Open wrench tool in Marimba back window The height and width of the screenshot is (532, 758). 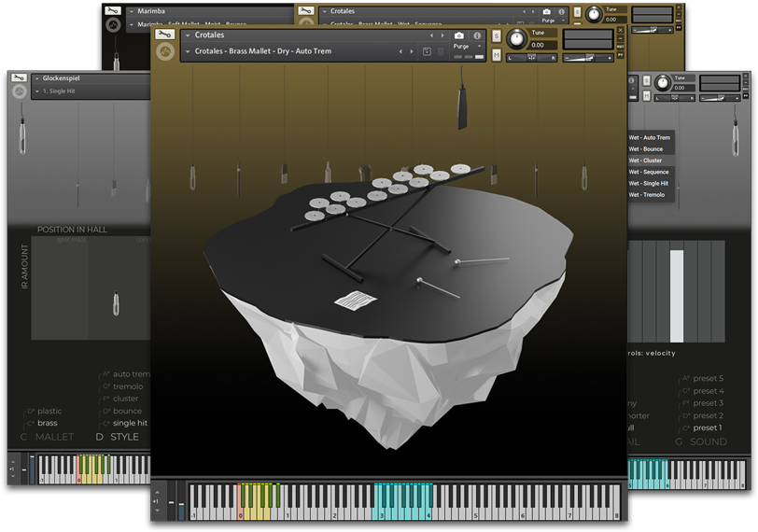click(113, 10)
